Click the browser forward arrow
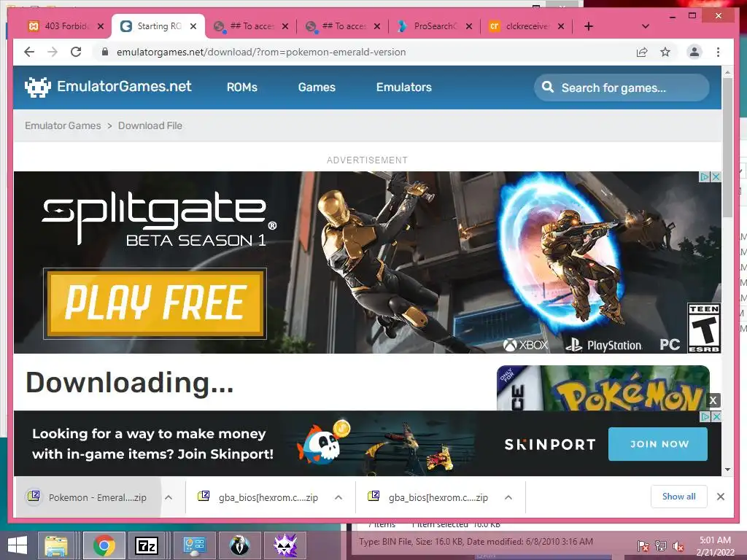The height and width of the screenshot is (560, 747). (53, 52)
